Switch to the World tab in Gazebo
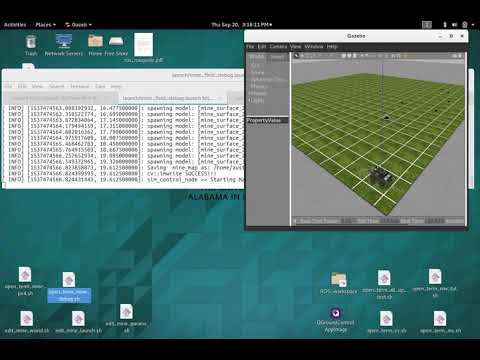This screenshot has height=360, width=480. tap(257, 57)
